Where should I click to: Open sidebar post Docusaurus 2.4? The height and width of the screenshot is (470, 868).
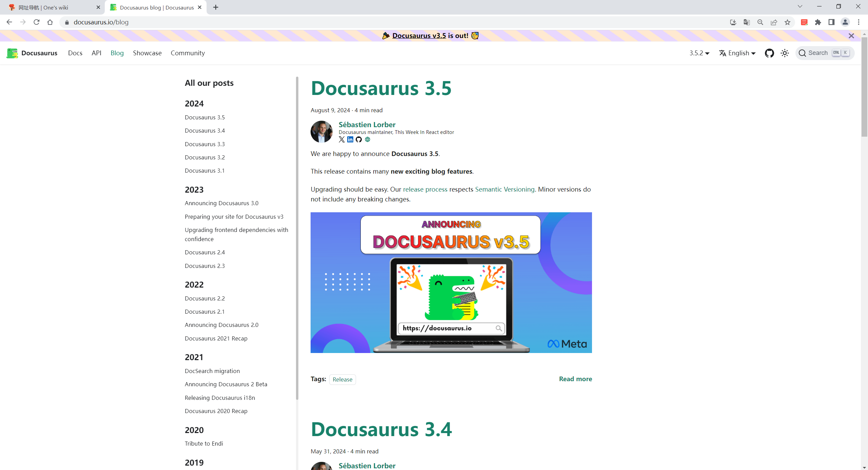(x=205, y=252)
